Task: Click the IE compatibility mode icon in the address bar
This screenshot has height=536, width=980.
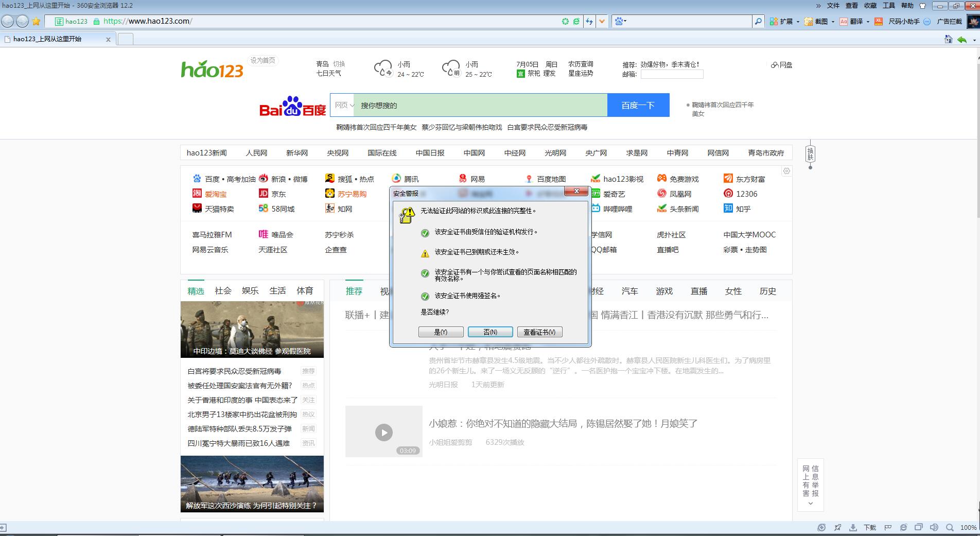Action: [576, 21]
